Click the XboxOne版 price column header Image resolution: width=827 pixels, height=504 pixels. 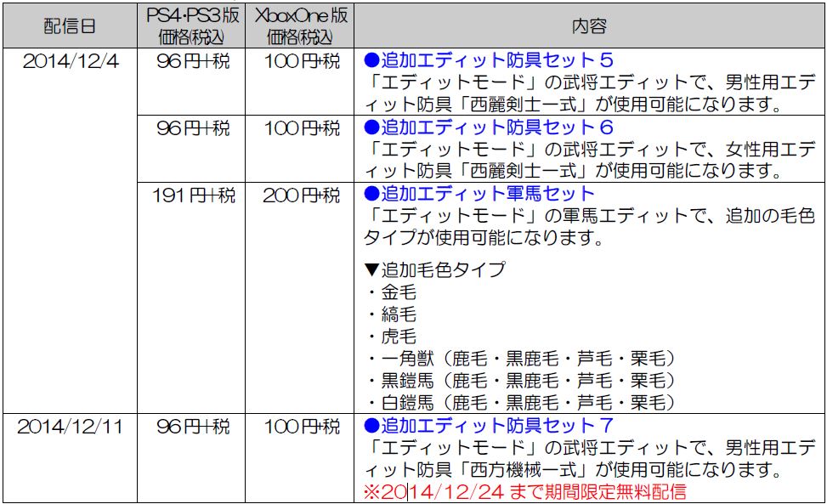coord(300,25)
